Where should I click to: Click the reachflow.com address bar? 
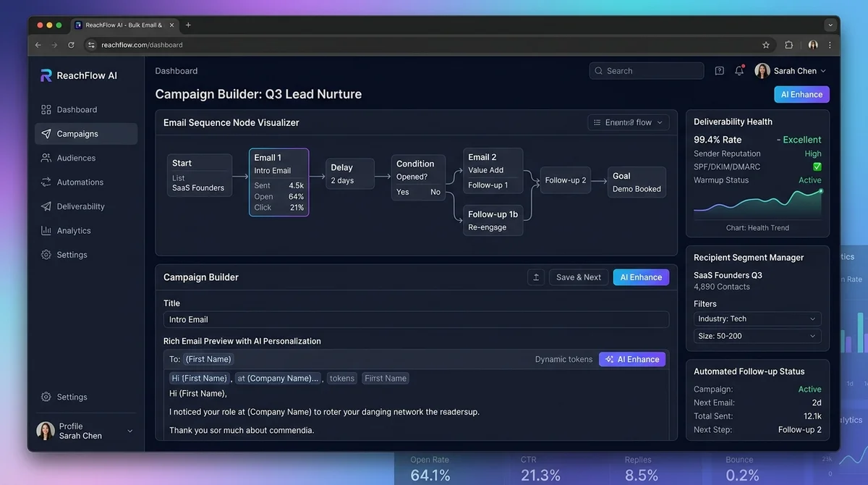pyautogui.click(x=430, y=45)
